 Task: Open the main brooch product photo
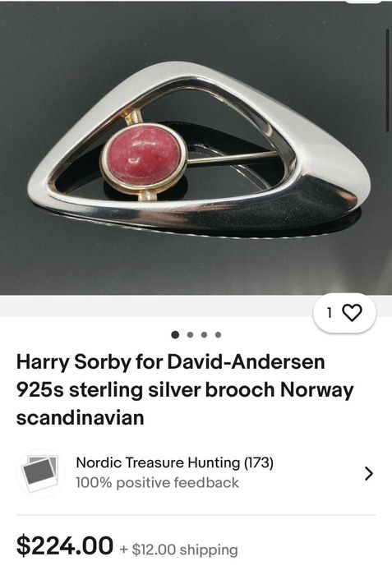(196, 148)
